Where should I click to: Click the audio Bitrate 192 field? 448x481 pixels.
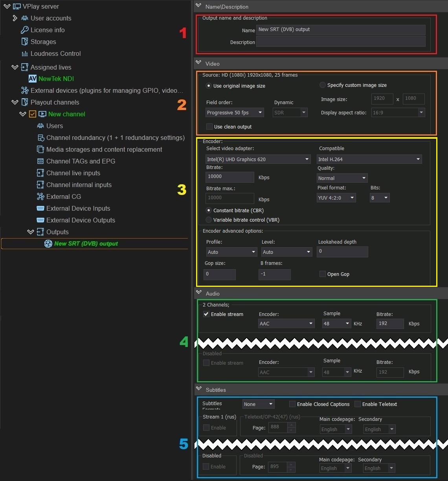click(x=390, y=323)
